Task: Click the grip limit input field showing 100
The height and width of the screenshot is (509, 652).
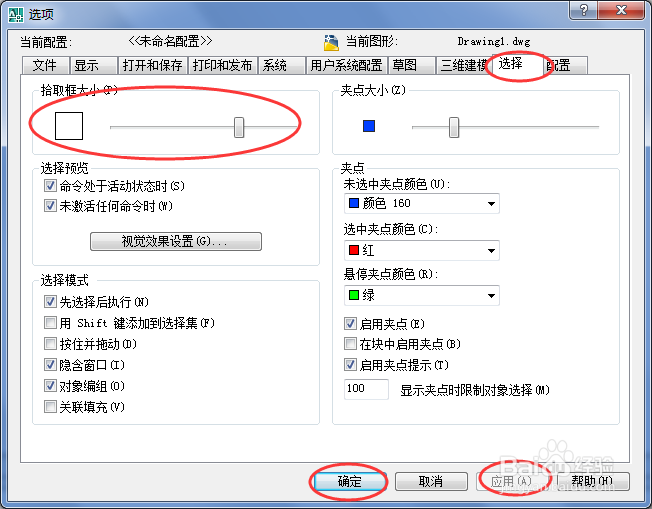Action: click(x=366, y=389)
